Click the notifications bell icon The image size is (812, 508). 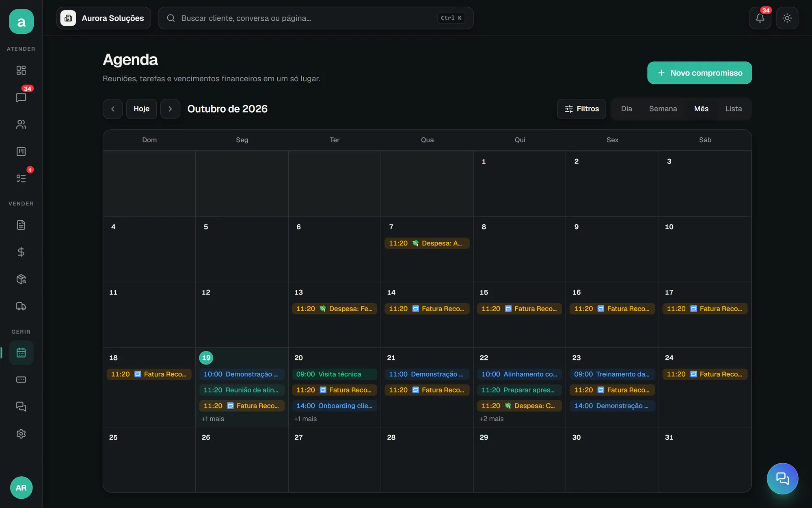tap(760, 18)
